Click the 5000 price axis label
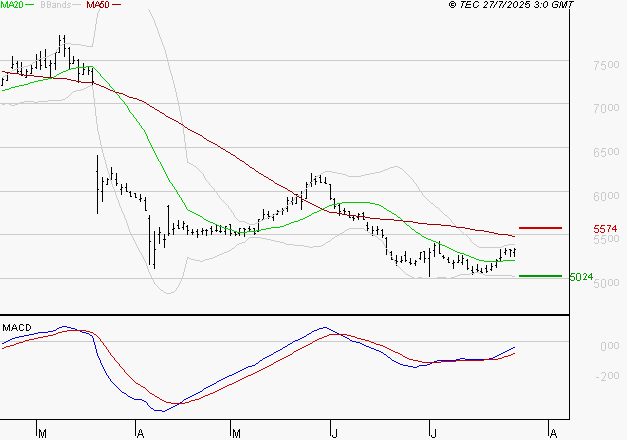Screen dimensions: 627x440 click(606, 283)
